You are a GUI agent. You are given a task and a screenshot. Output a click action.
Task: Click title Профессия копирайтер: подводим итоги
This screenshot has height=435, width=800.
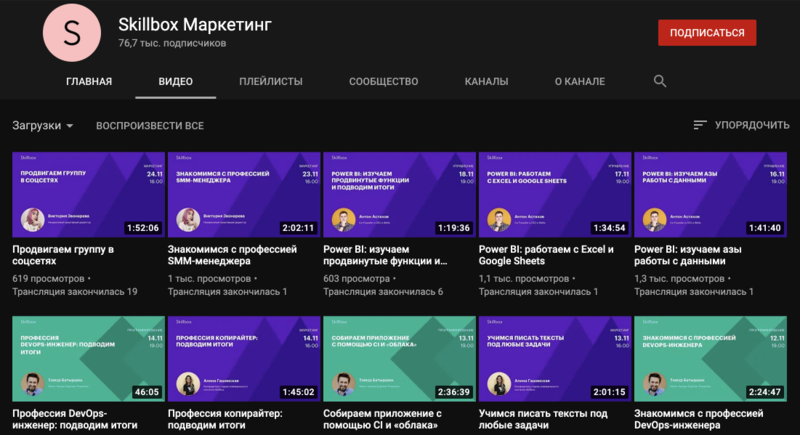click(225, 419)
